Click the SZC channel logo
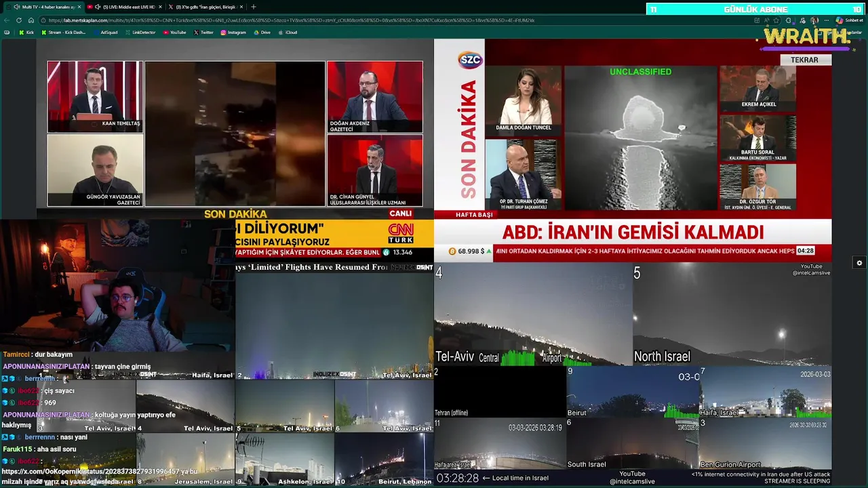Image resolution: width=868 pixels, height=488 pixels. 470,60
